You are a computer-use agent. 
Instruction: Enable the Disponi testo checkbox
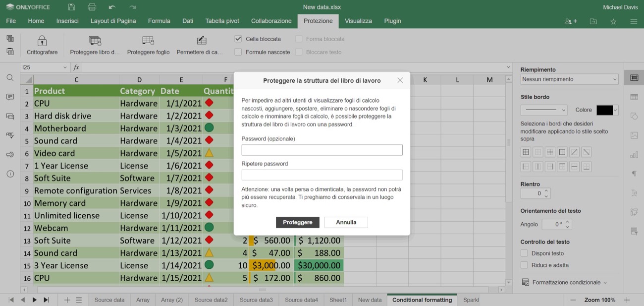[524, 253]
